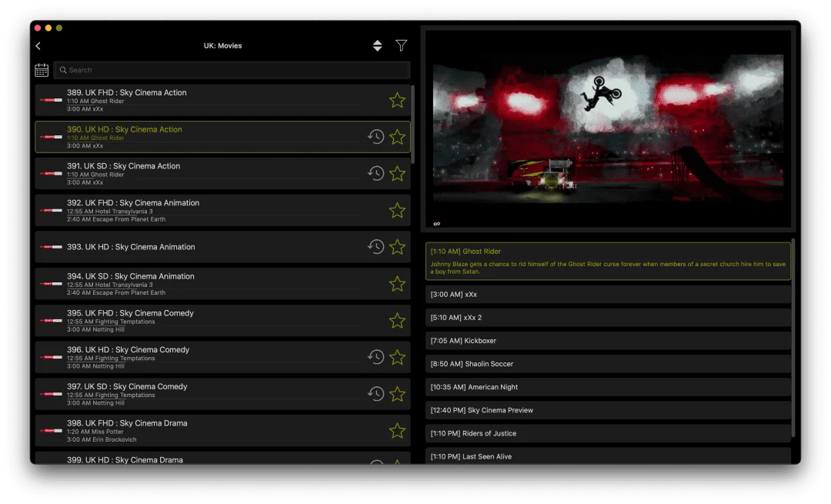Click the program guide scrollbar

pyautogui.click(x=793, y=338)
